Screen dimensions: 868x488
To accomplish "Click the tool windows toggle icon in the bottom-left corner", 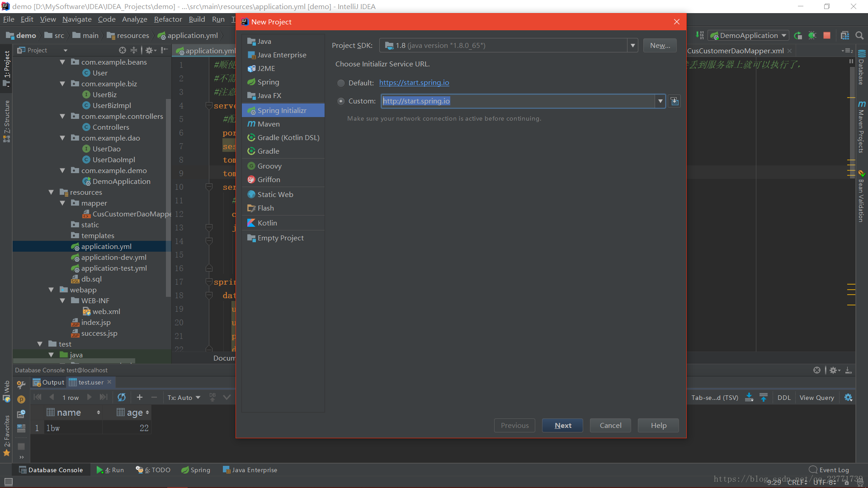I will (x=9, y=482).
